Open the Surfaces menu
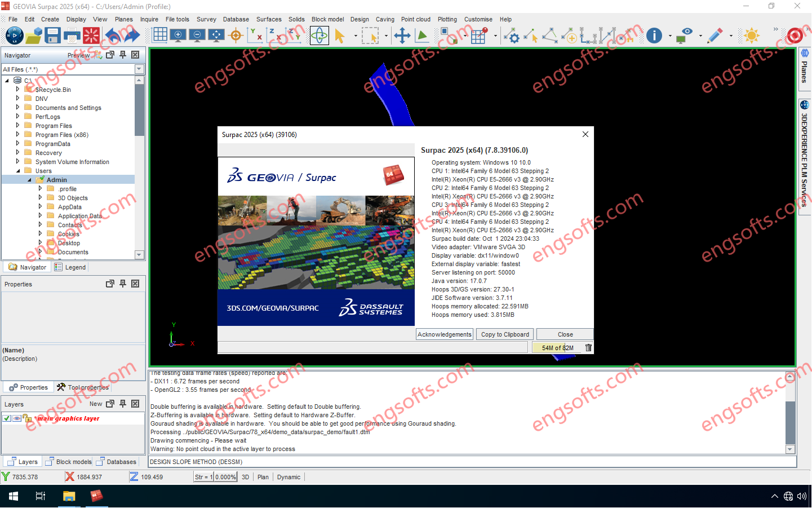The width and height of the screenshot is (812, 508). click(x=269, y=19)
